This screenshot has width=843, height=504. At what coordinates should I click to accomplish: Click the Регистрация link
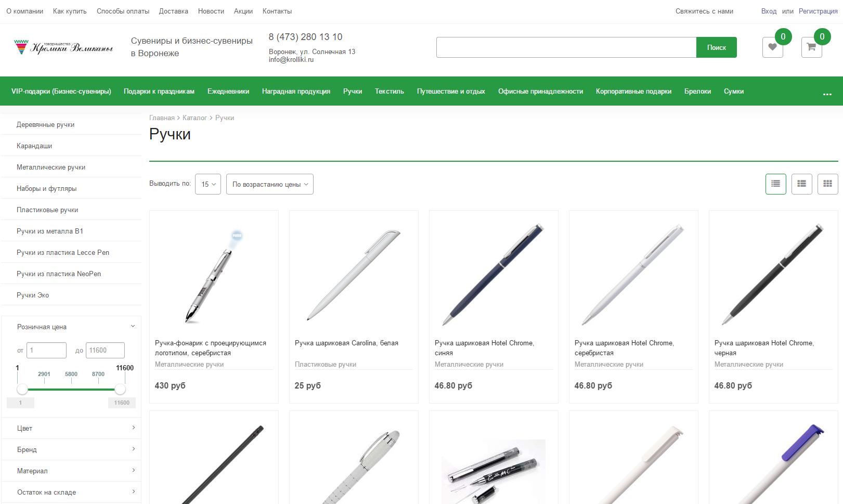pos(818,11)
